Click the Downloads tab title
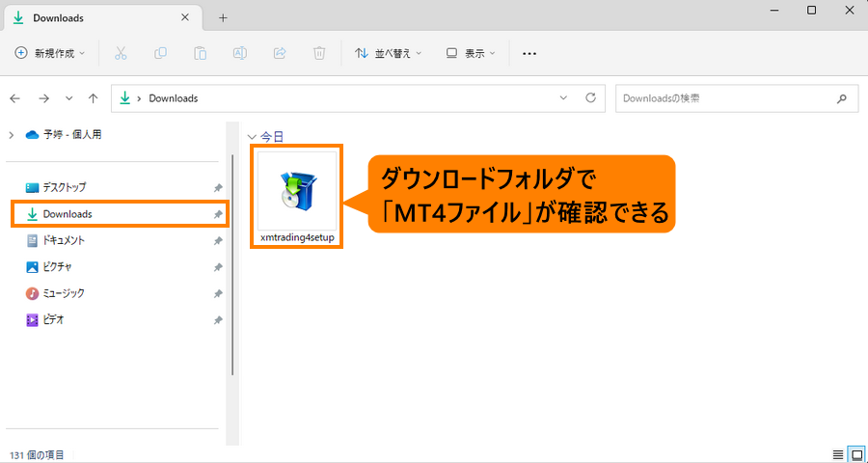The height and width of the screenshot is (463, 868). (58, 17)
